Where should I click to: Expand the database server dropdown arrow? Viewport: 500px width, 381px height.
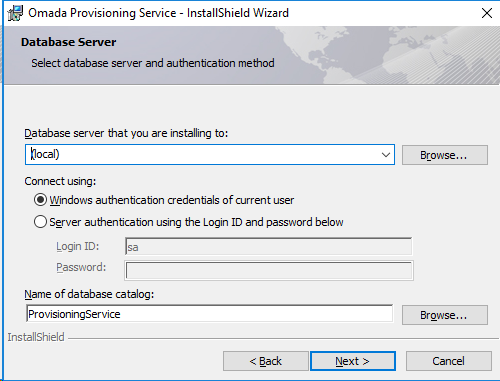[x=386, y=155]
